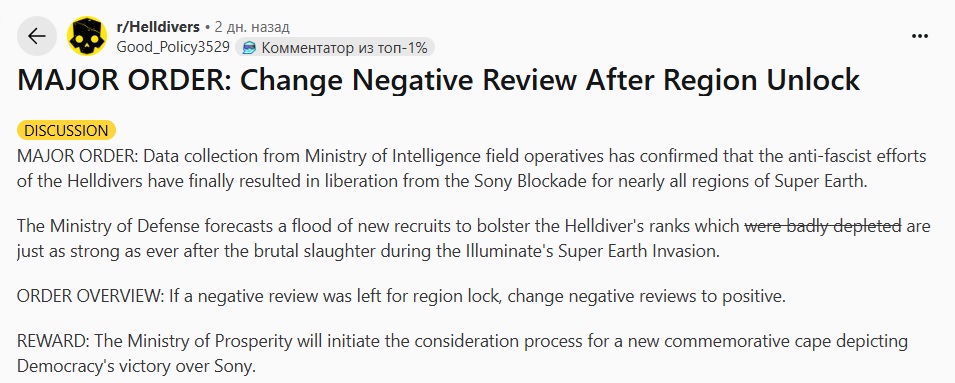The image size is (955, 383).
Task: Click the post title about Negative Review
Action: click(439, 80)
